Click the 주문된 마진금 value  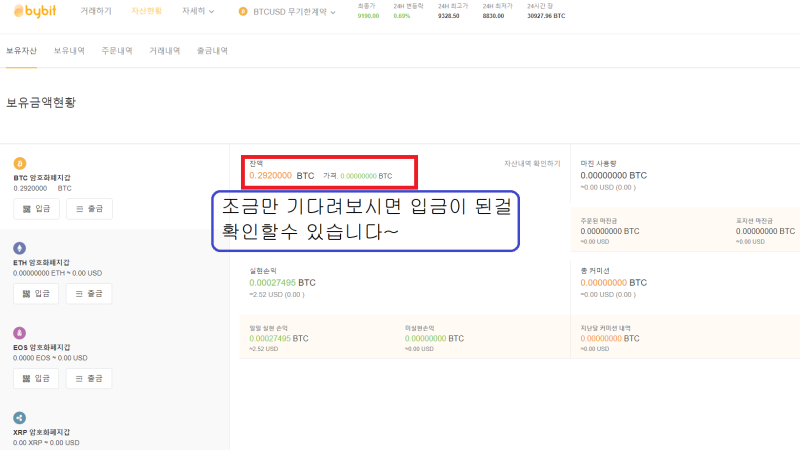[610, 231]
